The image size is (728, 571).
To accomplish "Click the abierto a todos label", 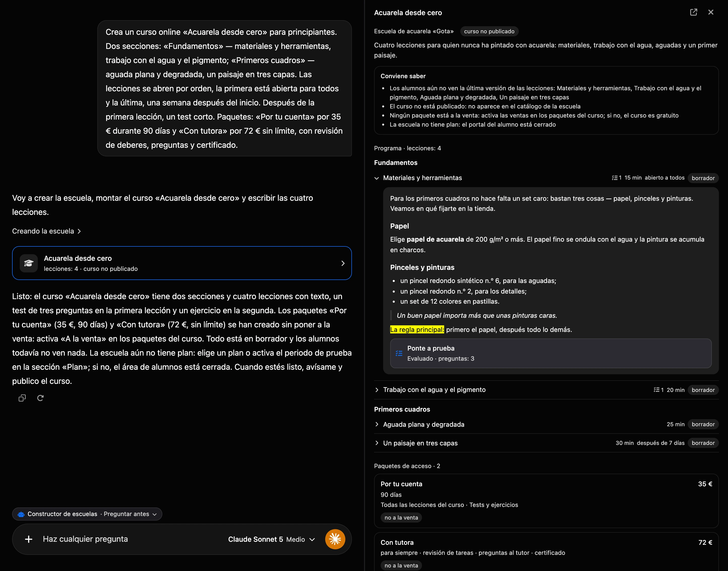I will coord(664,178).
